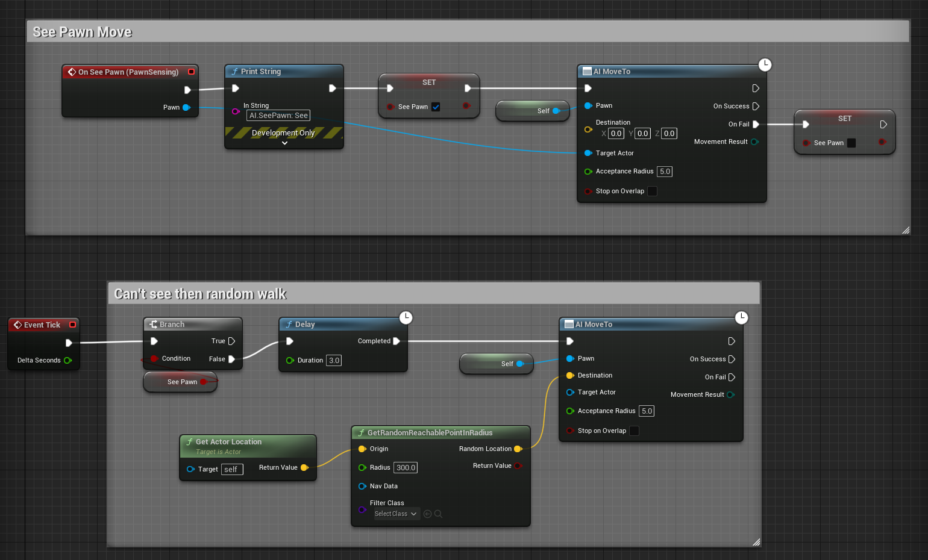928x560 pixels.
Task: Click the Self node pin near bottom AI MoveTo
Action: tap(520, 364)
